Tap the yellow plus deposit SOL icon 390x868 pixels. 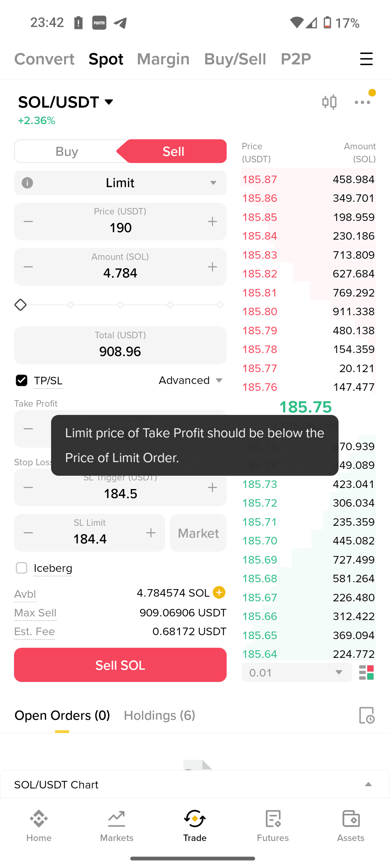click(219, 592)
